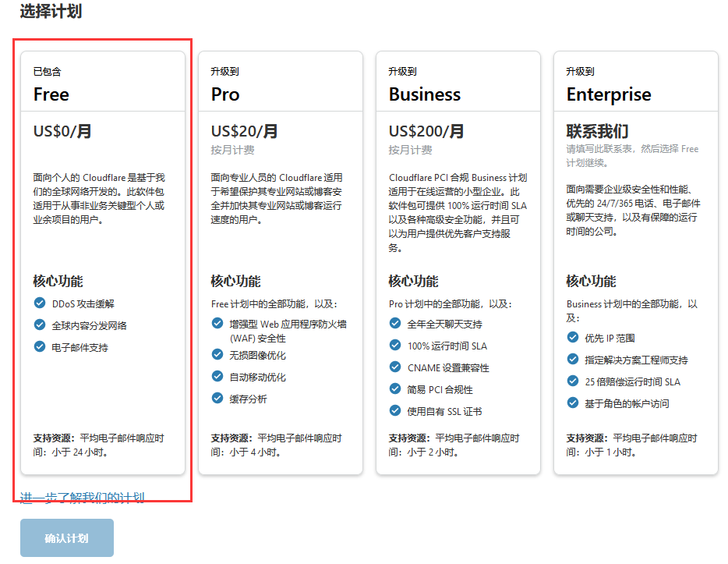
Task: Click the checkmark icon beside 电子邮件支持
Action: coord(40,346)
